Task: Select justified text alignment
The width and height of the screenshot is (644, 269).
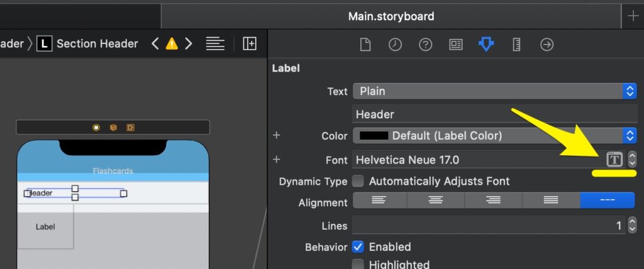Action: tap(551, 200)
